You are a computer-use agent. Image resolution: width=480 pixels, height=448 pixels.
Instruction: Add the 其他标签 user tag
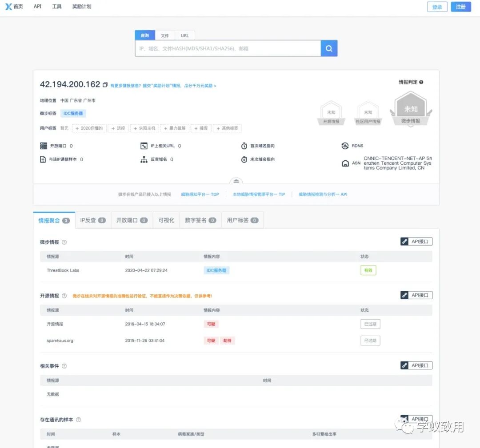(227, 128)
